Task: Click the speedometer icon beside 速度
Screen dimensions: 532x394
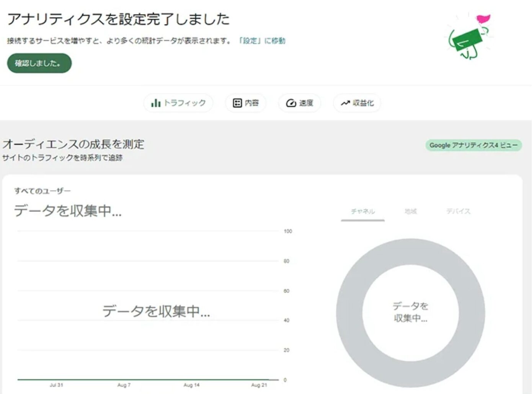Action: point(291,103)
